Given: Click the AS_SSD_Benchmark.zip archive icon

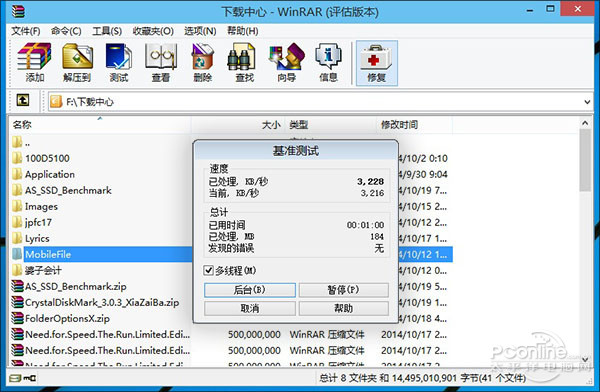Looking at the screenshot, I should (18, 286).
